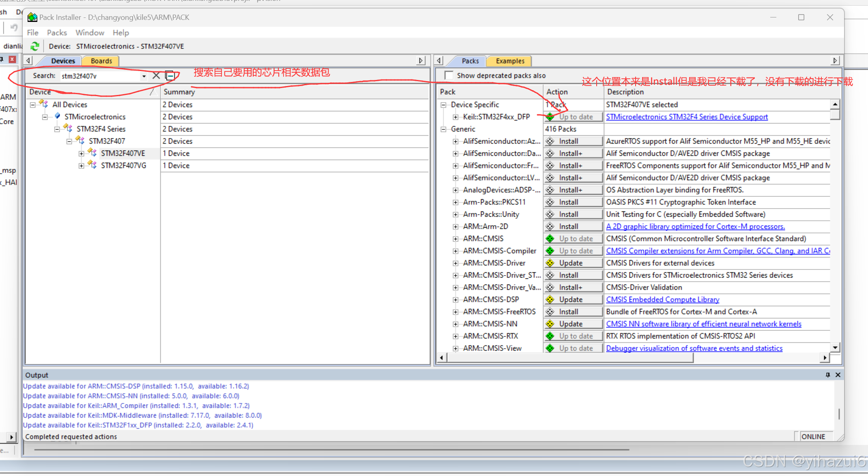Screen dimensions: 868x476
Task: Click Up to date button for ARM::CMSIS-RTX
Action: (x=573, y=336)
